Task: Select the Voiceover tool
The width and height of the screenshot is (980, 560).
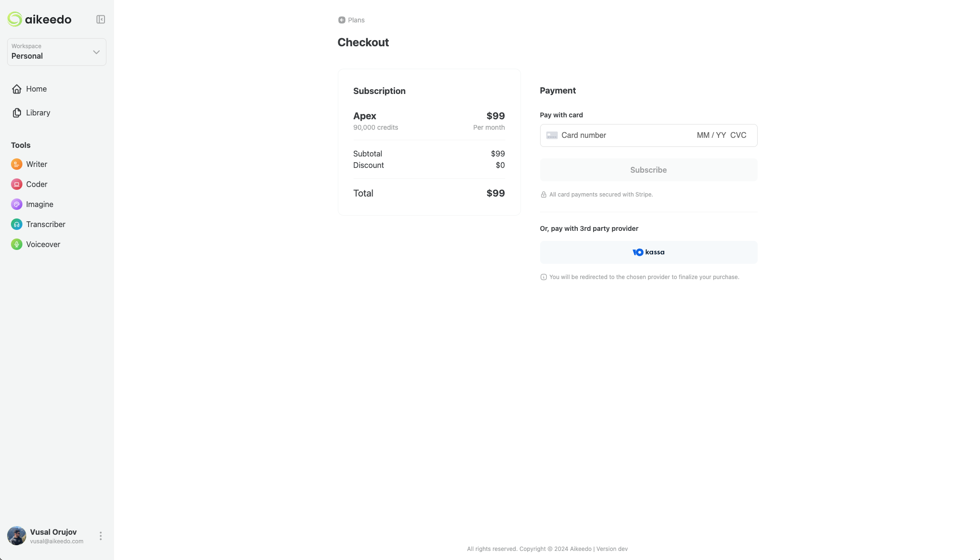Action: coord(43,244)
